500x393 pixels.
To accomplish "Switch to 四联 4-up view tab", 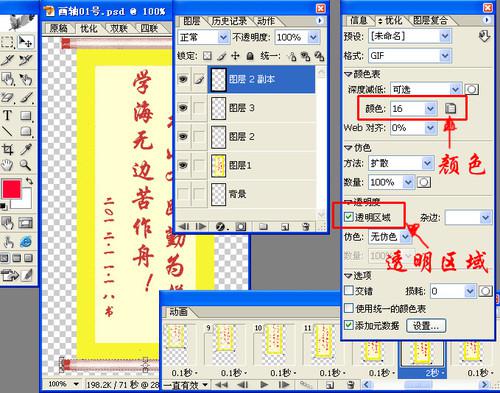I will [149, 29].
